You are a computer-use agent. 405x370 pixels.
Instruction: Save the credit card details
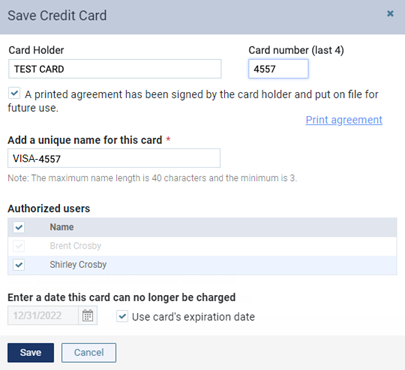(x=31, y=353)
